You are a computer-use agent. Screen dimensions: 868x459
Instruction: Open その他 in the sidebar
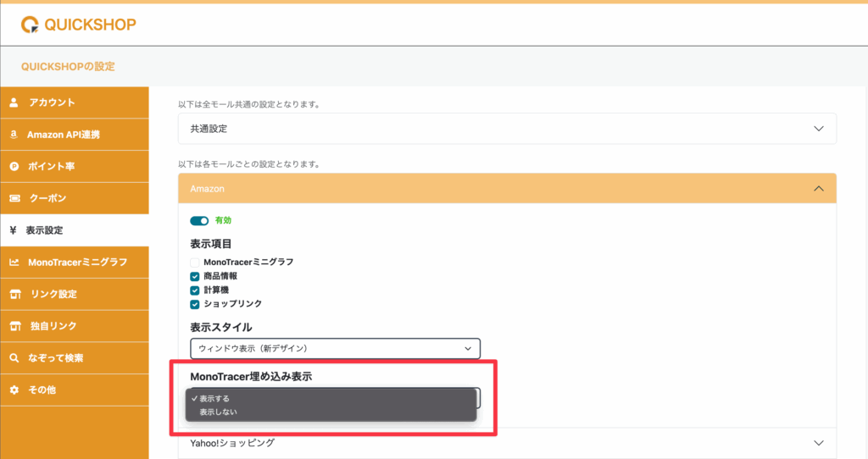click(x=75, y=390)
